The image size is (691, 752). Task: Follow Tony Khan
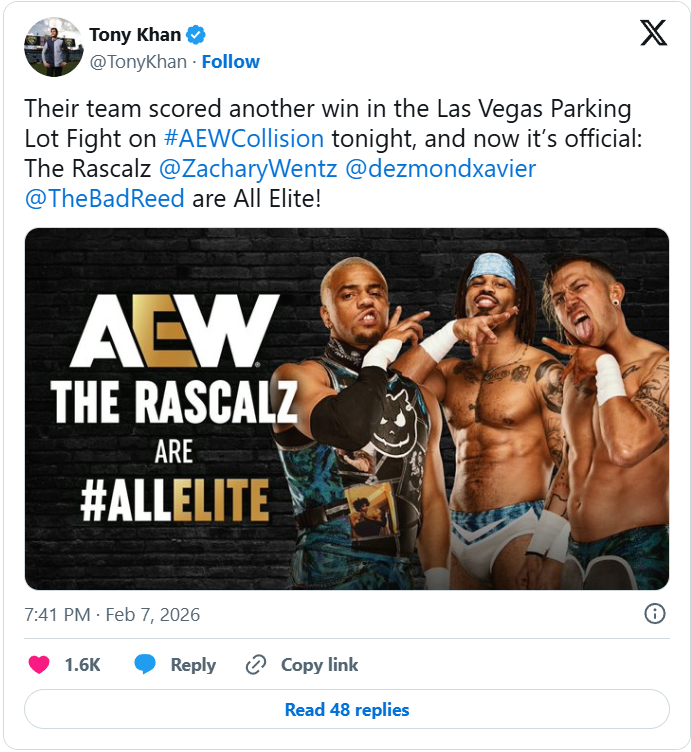point(231,62)
